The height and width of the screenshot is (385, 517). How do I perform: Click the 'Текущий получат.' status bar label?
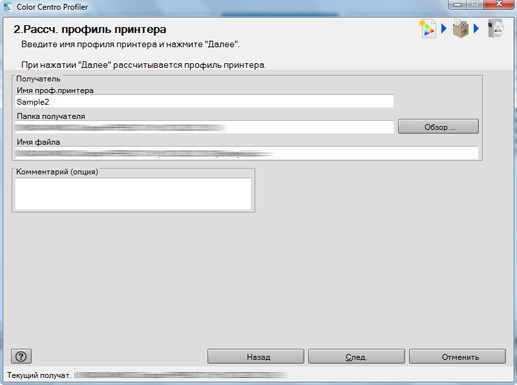[39, 375]
